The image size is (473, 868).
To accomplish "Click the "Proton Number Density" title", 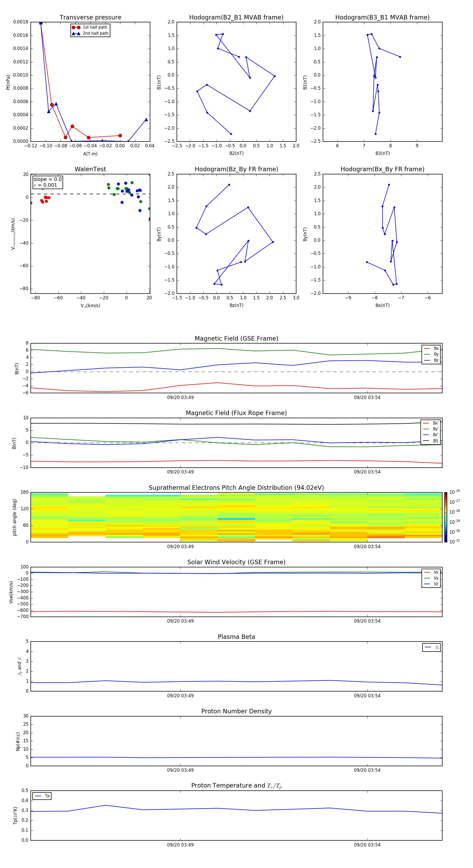I will pos(236,711).
